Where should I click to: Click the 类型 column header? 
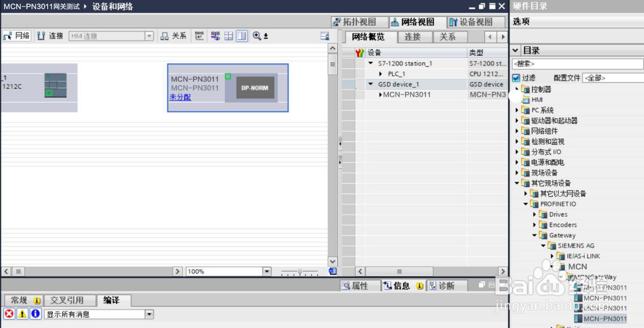pyautogui.click(x=488, y=53)
